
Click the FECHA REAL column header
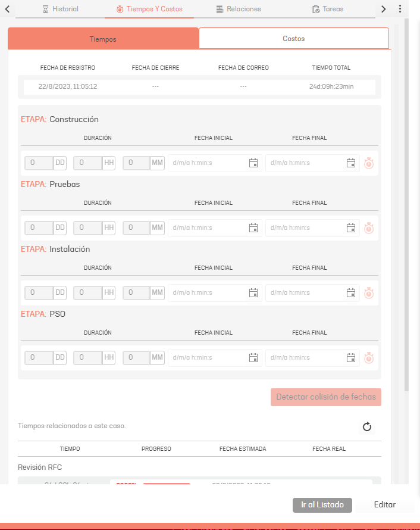click(329, 449)
